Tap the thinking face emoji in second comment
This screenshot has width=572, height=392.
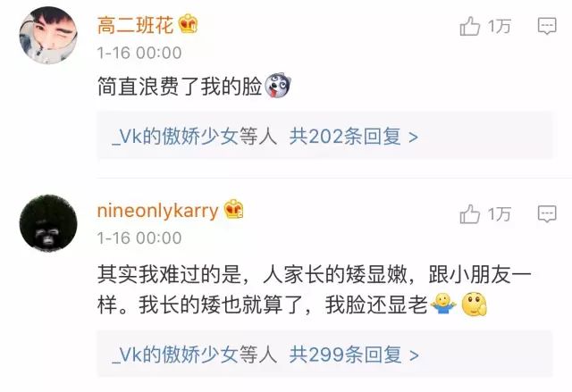click(x=475, y=304)
